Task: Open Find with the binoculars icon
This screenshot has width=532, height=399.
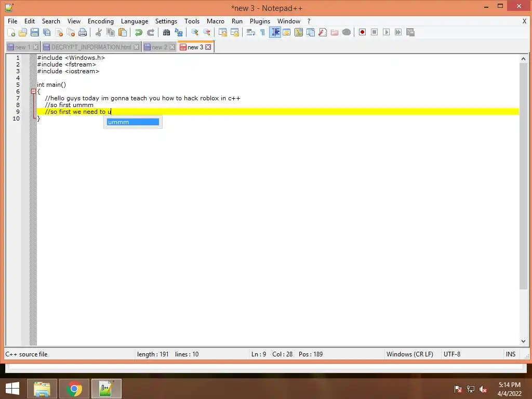Action: [167, 33]
